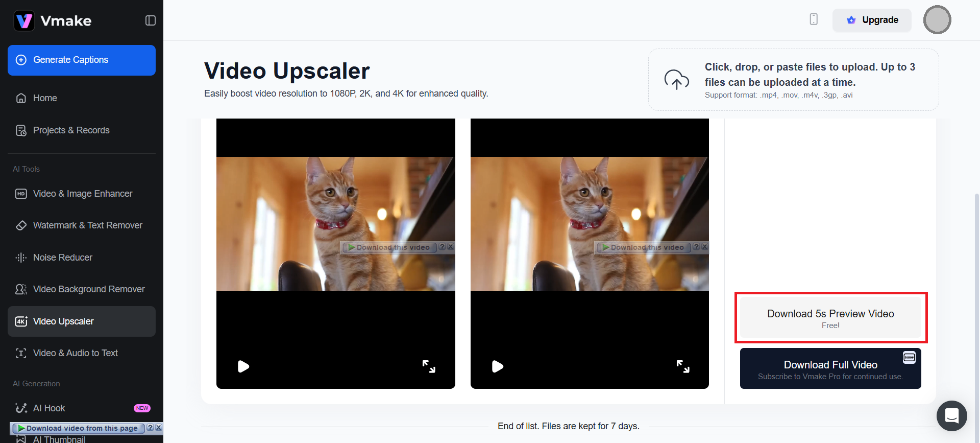Open the mobile phone icon in the header
This screenshot has height=443, width=980.
point(814,19)
